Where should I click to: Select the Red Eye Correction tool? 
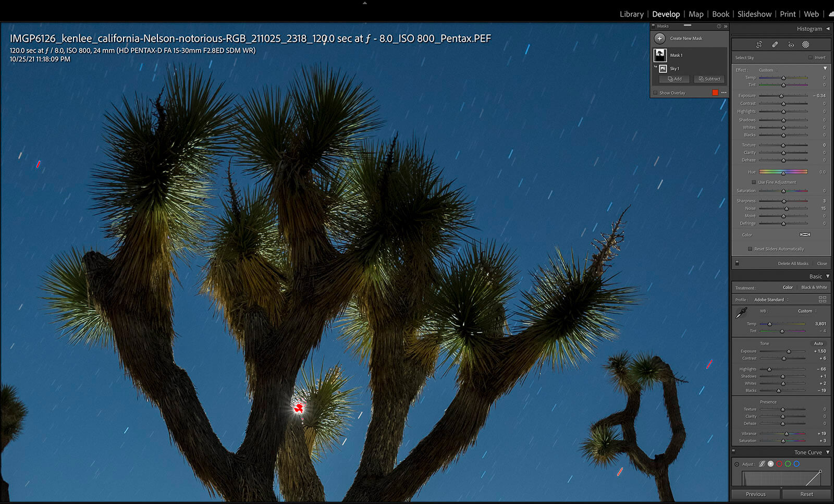[791, 45]
